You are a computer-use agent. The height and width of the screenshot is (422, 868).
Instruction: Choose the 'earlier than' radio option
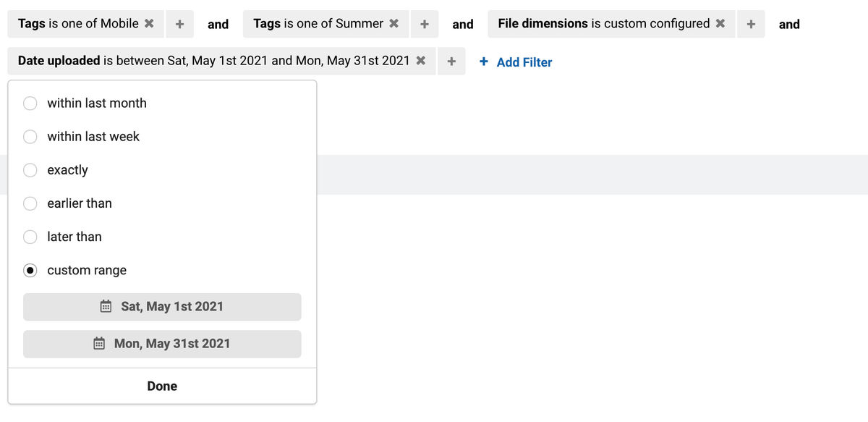tap(30, 203)
